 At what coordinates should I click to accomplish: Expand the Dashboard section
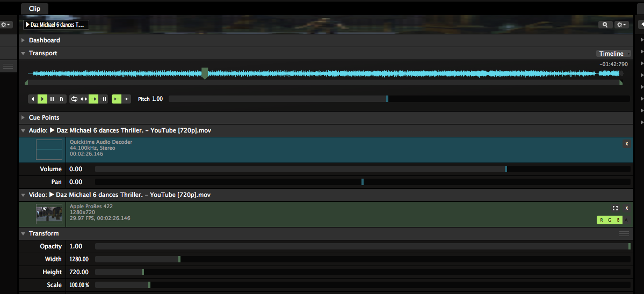(23, 40)
